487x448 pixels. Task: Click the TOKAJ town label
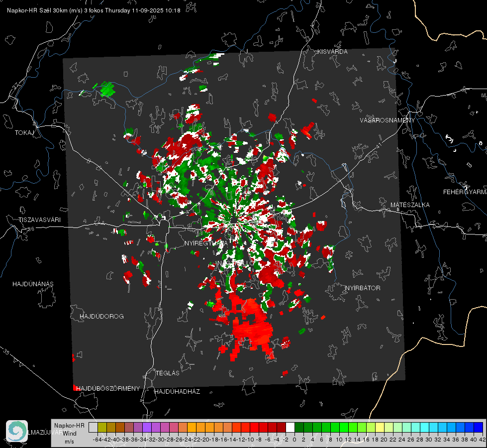24,133
